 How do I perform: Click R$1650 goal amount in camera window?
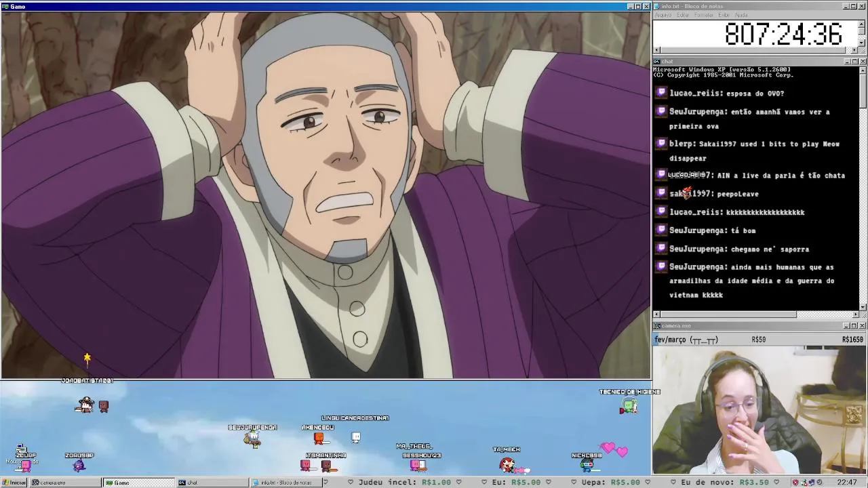click(852, 340)
